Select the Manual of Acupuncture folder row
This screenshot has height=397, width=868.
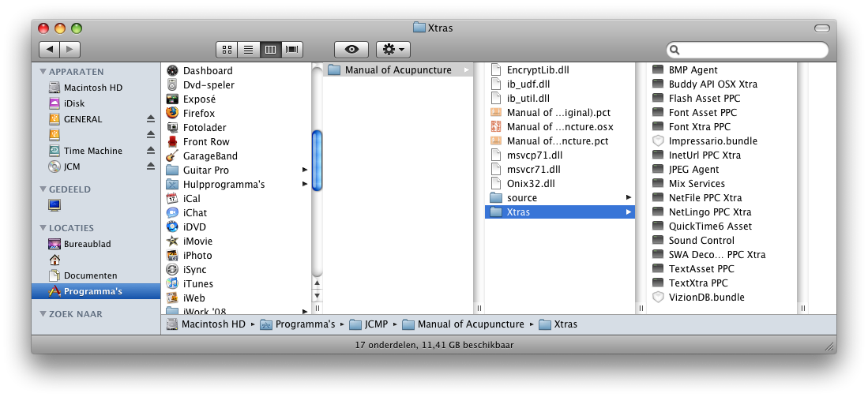tap(397, 70)
